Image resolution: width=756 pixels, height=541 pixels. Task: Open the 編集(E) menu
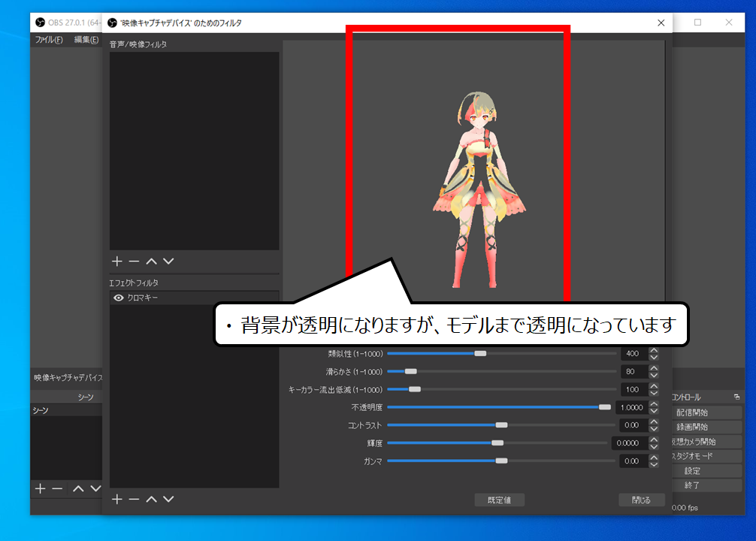(x=86, y=40)
